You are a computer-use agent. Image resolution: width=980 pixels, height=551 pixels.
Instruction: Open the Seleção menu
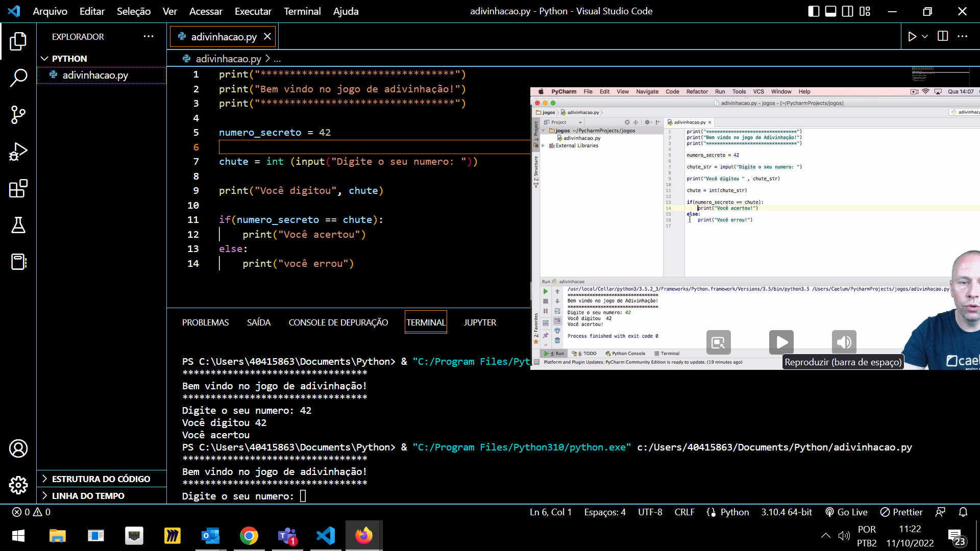coord(134,11)
